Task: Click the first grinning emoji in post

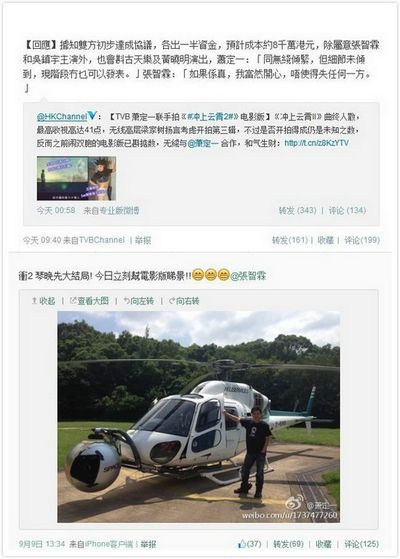Action: coord(198,276)
